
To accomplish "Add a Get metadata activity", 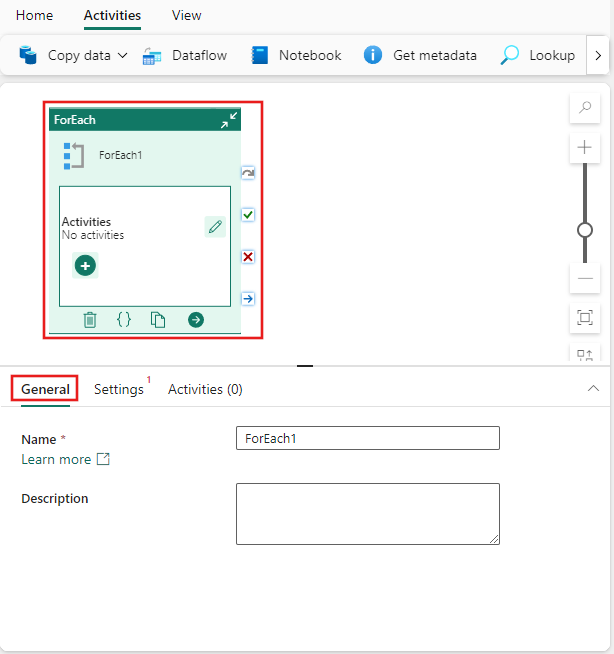I will (x=420, y=55).
